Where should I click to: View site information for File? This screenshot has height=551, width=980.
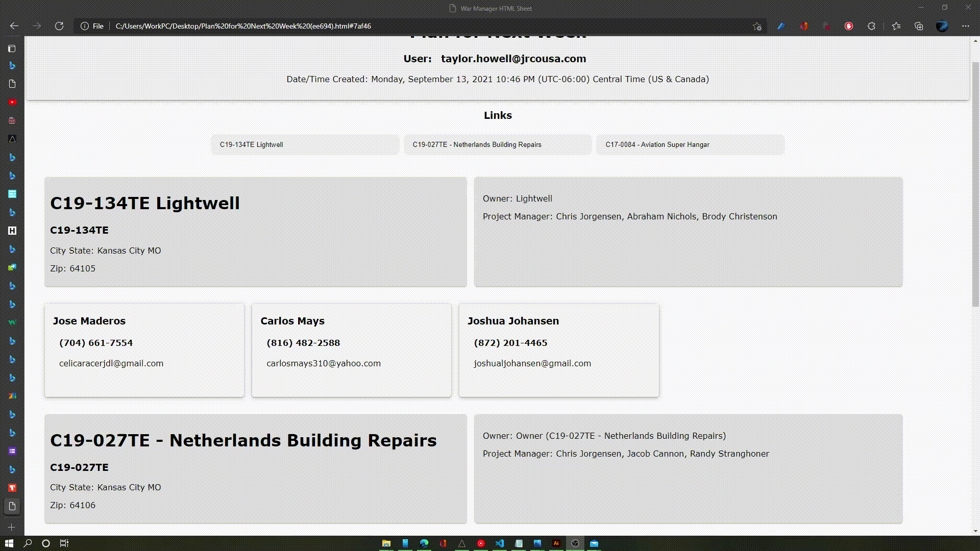pos(92,26)
